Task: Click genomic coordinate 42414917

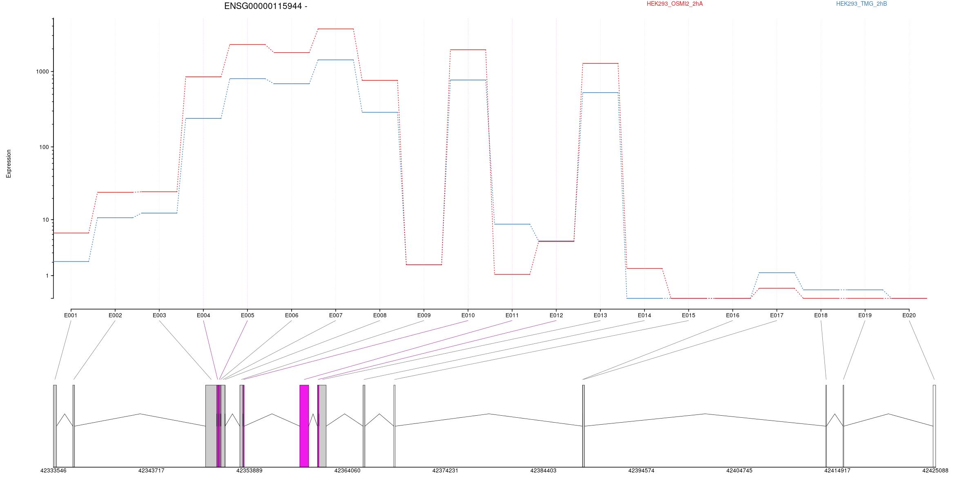Action: [837, 470]
